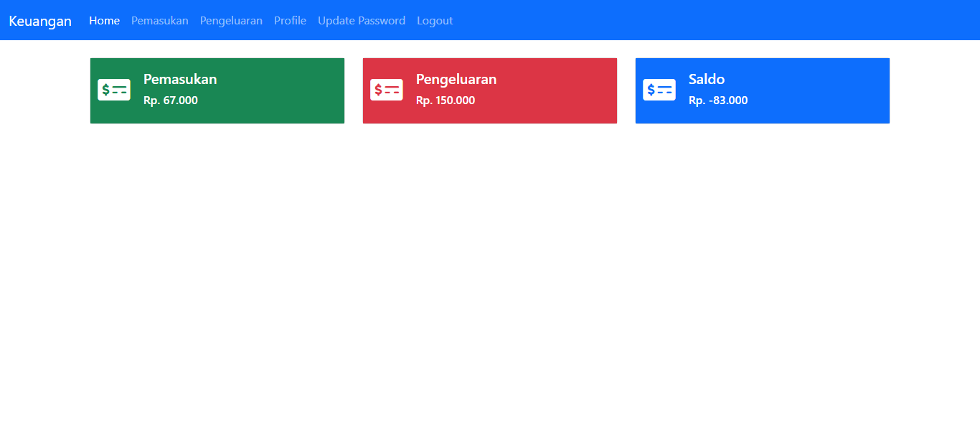Click the red Pengeluaran money icon

pos(387,90)
